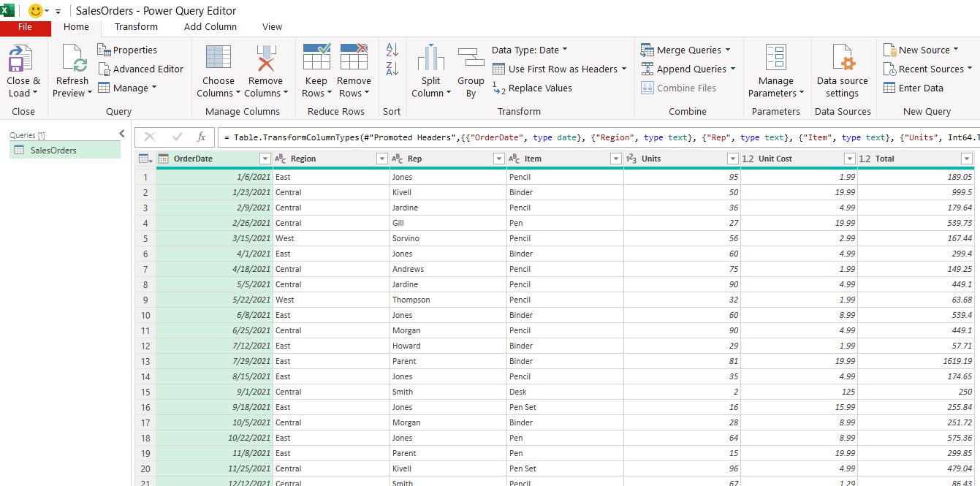Expand the Data Type: Date dropdown
980x486 pixels.
[529, 50]
